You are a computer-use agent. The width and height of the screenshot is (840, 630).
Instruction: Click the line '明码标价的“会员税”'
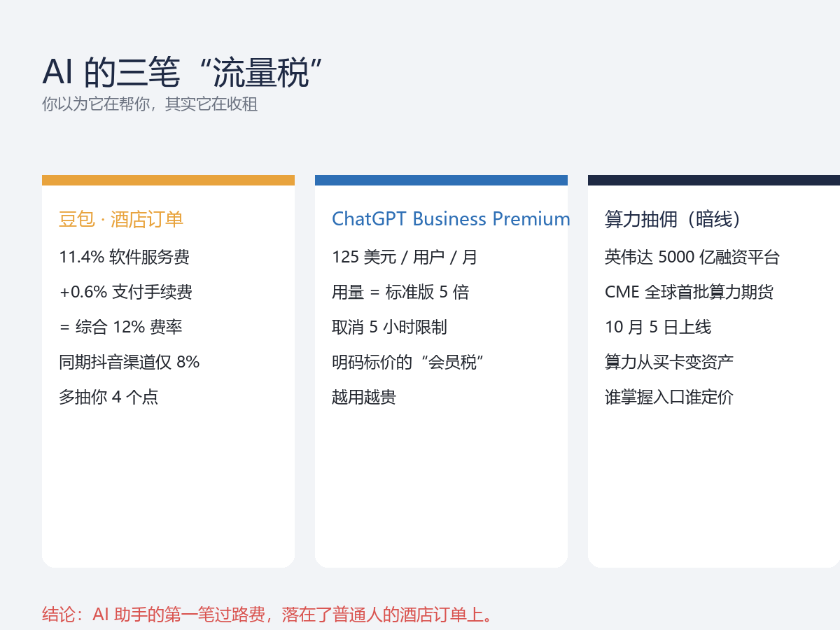(409, 362)
